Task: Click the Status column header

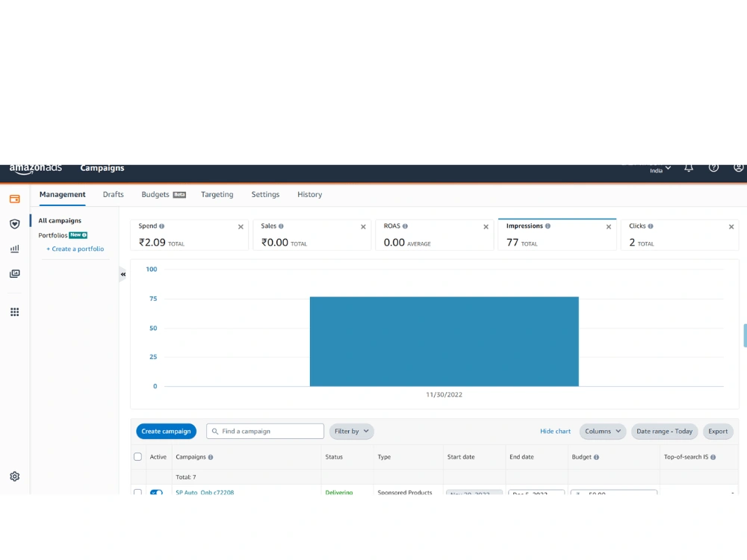Action: tap(334, 457)
